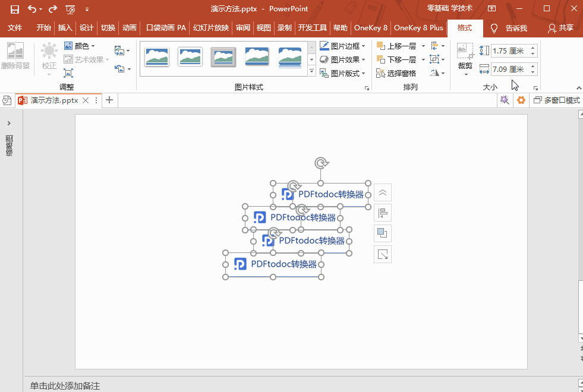Increase height with the up spinner arrow
Viewport: 583px width, 392px height.
[x=533, y=48]
